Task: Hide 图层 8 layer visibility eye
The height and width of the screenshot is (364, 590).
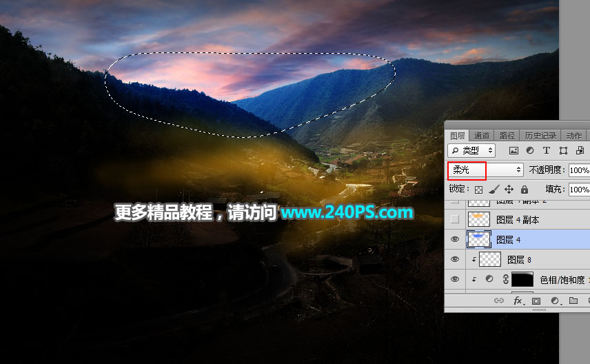Action: click(455, 259)
